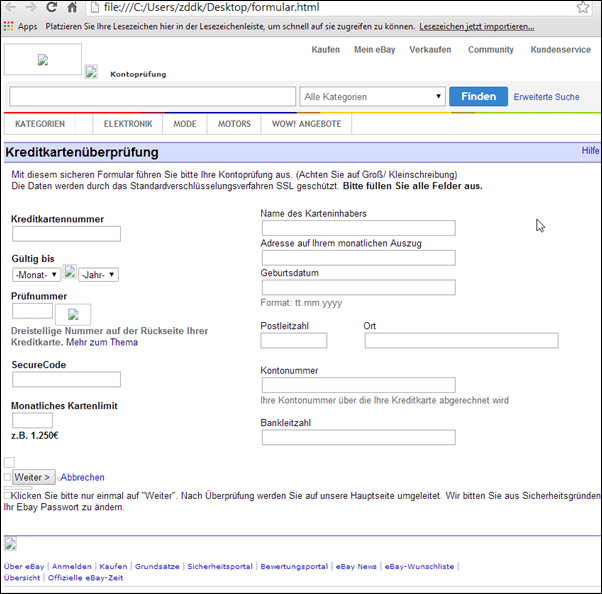Open the Sicherheitsportal footer link
This screenshot has height=594, width=602.
[220, 566]
